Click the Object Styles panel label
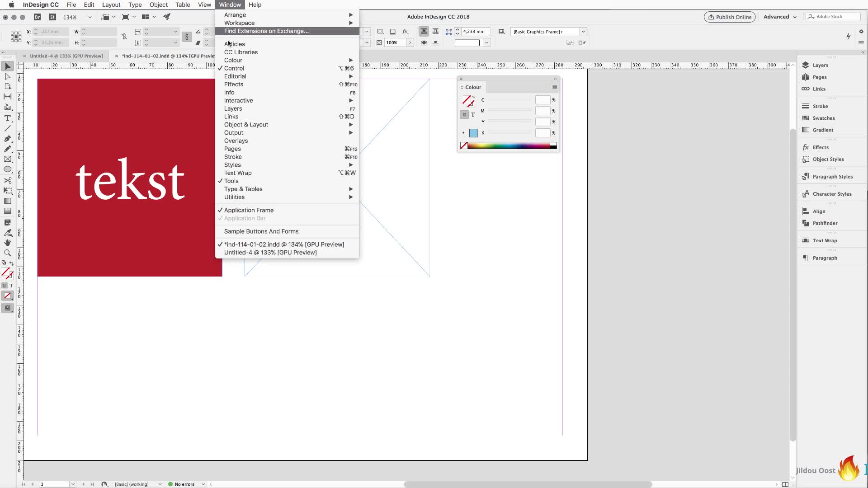 coord(828,159)
